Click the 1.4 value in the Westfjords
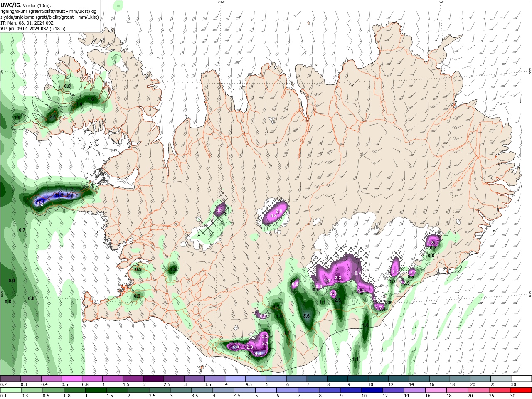The image size is (532, 399). pyautogui.click(x=79, y=104)
